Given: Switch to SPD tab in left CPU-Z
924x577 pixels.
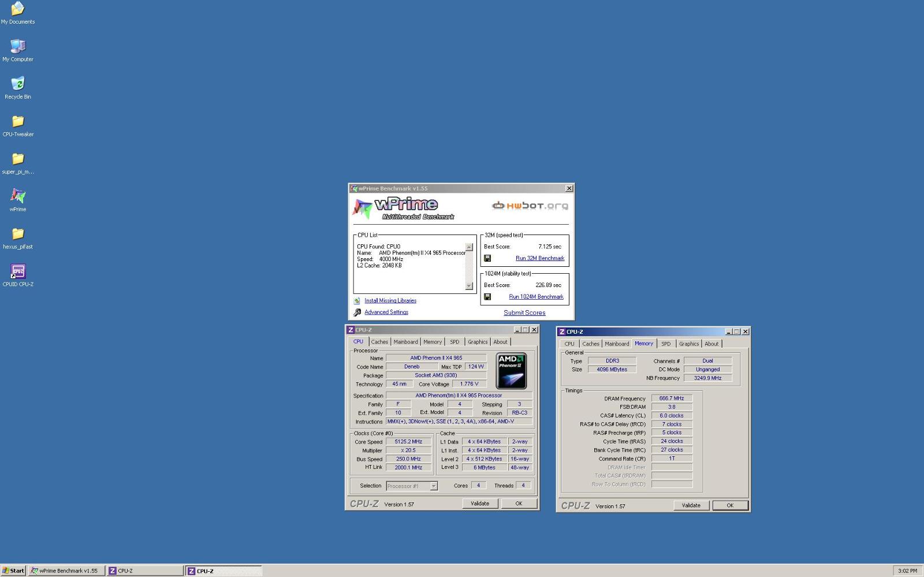Looking at the screenshot, I should pos(454,342).
